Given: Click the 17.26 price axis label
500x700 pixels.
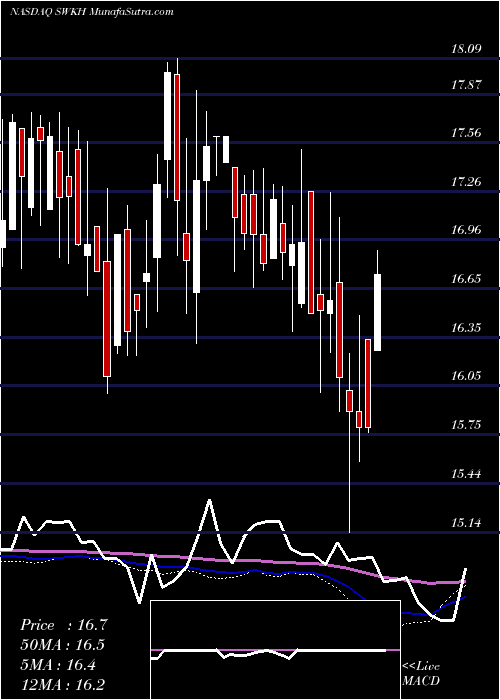Looking at the screenshot, I should point(466,181).
